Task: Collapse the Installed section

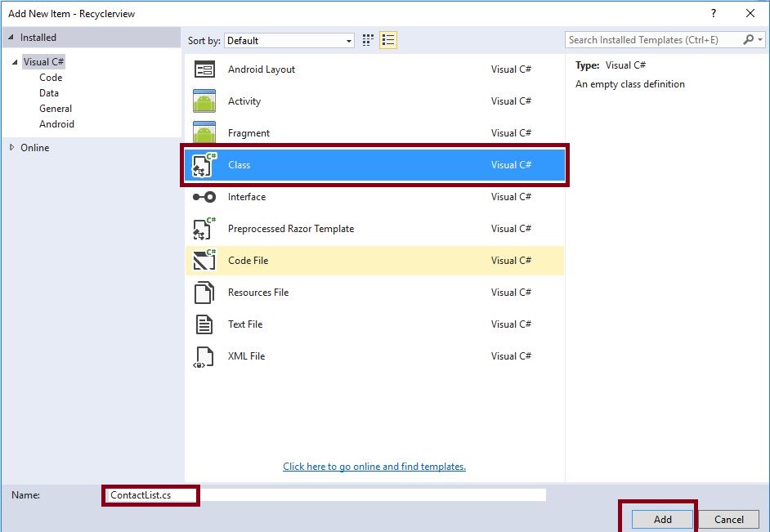Action: pos(11,38)
